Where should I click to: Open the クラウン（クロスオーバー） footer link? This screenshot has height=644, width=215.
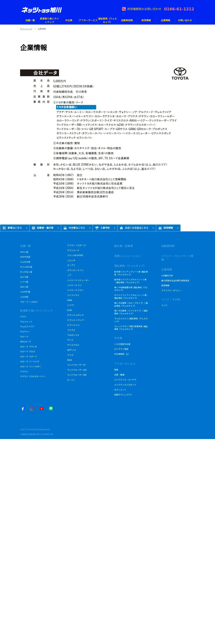coord(33,377)
